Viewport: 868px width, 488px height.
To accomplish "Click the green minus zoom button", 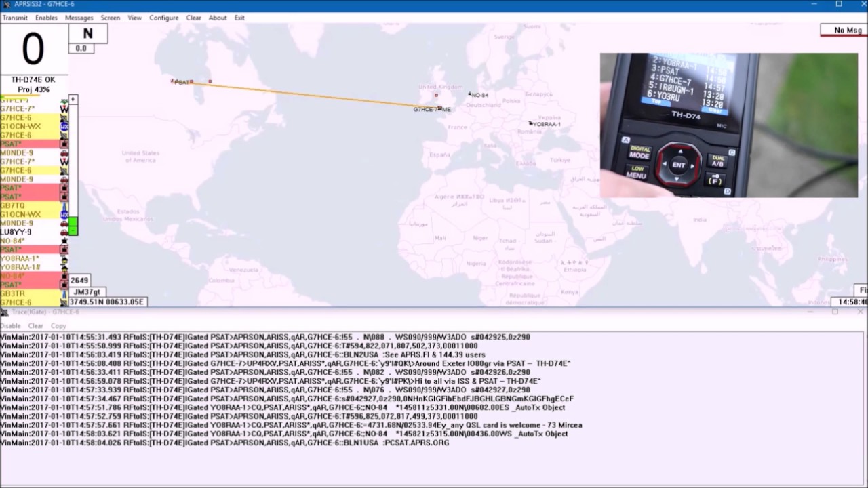I will coord(73,231).
